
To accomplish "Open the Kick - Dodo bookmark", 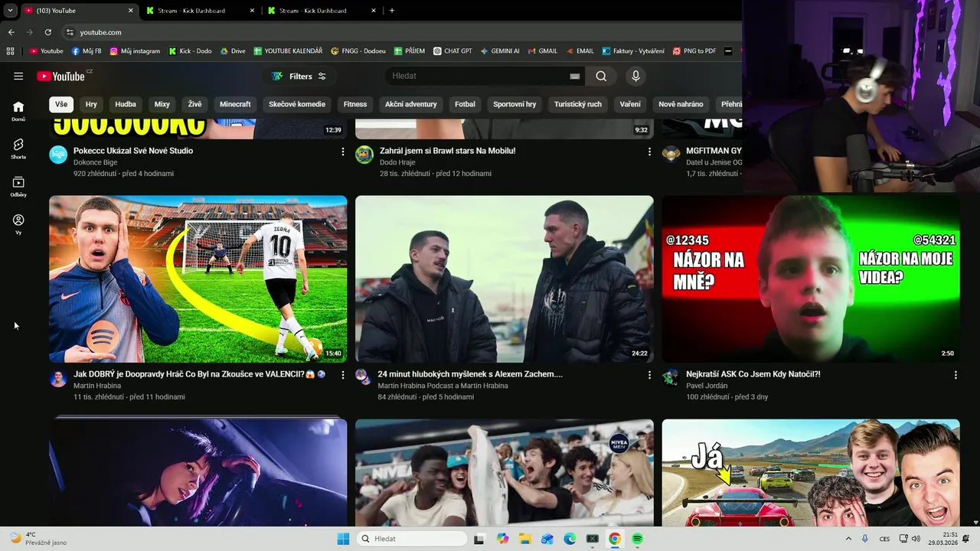I will pos(189,51).
